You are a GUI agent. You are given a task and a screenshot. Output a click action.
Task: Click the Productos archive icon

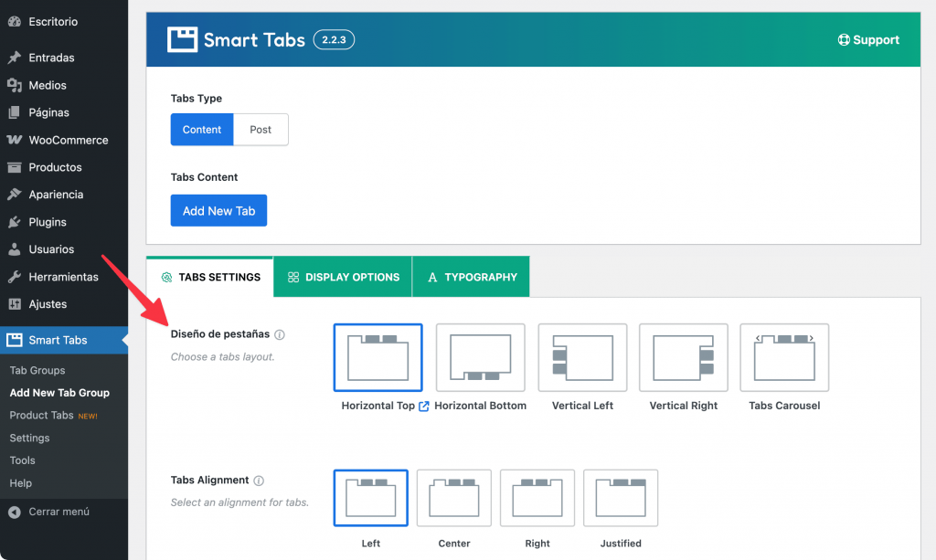[x=15, y=167]
